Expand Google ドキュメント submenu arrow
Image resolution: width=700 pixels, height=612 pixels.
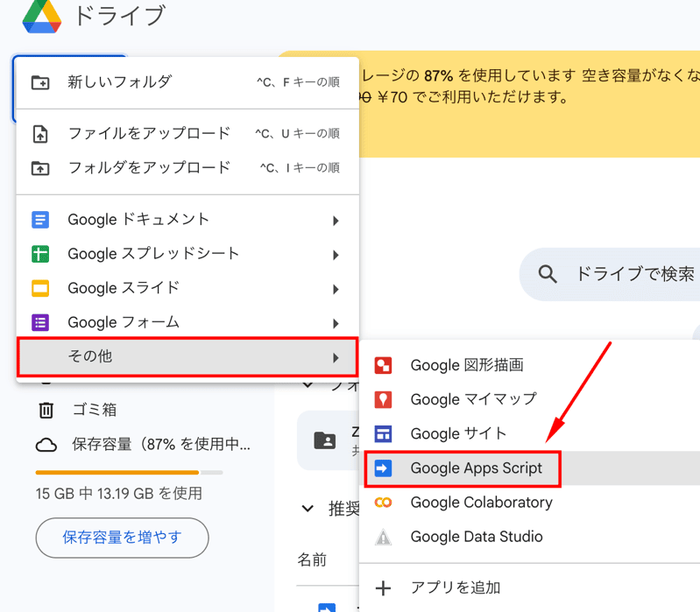pyautogui.click(x=336, y=221)
